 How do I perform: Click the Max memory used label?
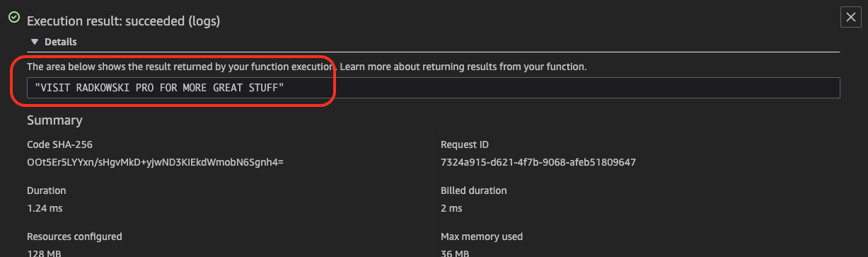[482, 236]
